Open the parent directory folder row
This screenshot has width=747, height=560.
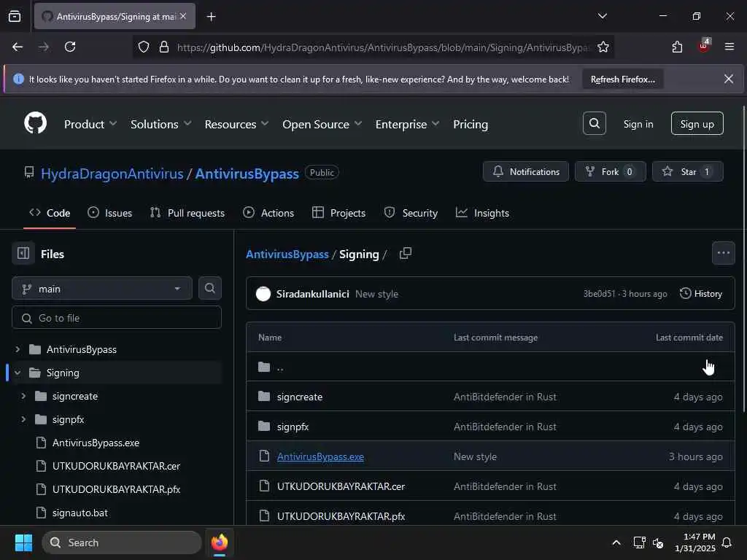[x=490, y=367]
